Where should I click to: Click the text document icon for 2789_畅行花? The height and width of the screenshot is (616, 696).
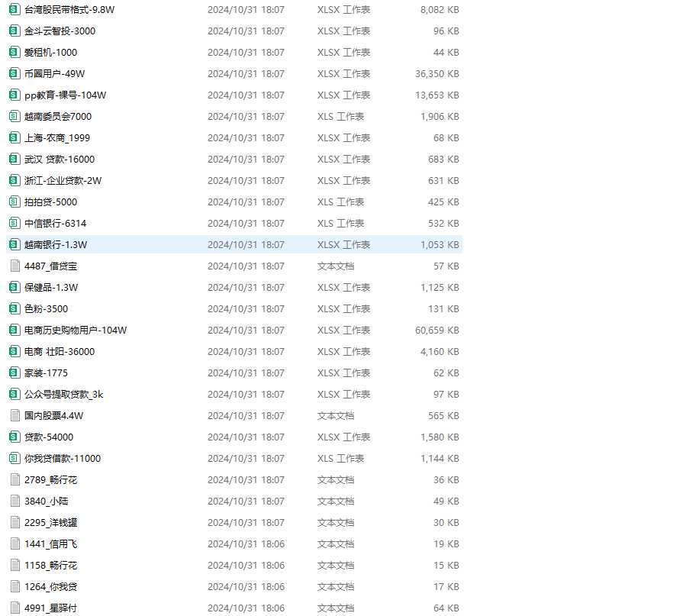click(15, 479)
